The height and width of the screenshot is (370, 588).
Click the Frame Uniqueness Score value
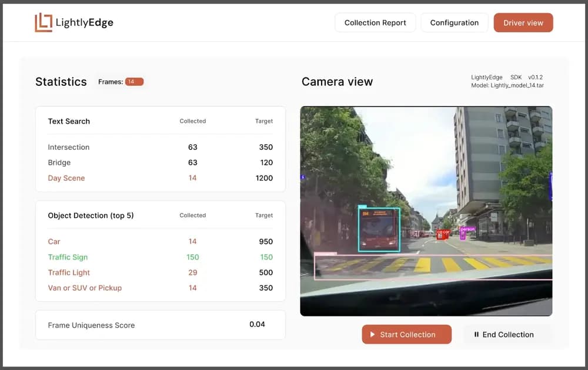click(258, 324)
